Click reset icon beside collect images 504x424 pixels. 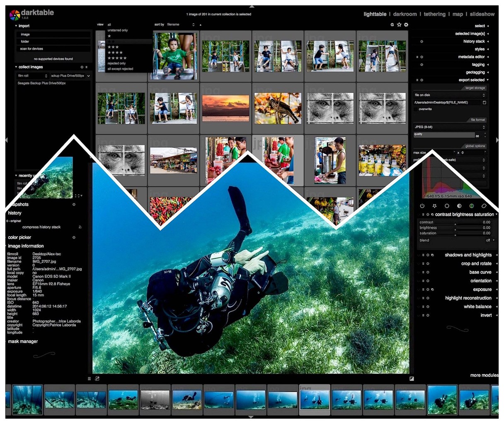pos(82,67)
